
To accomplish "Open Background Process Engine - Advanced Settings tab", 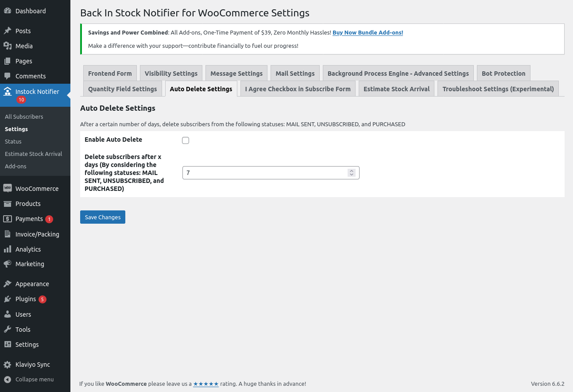I will coord(398,74).
